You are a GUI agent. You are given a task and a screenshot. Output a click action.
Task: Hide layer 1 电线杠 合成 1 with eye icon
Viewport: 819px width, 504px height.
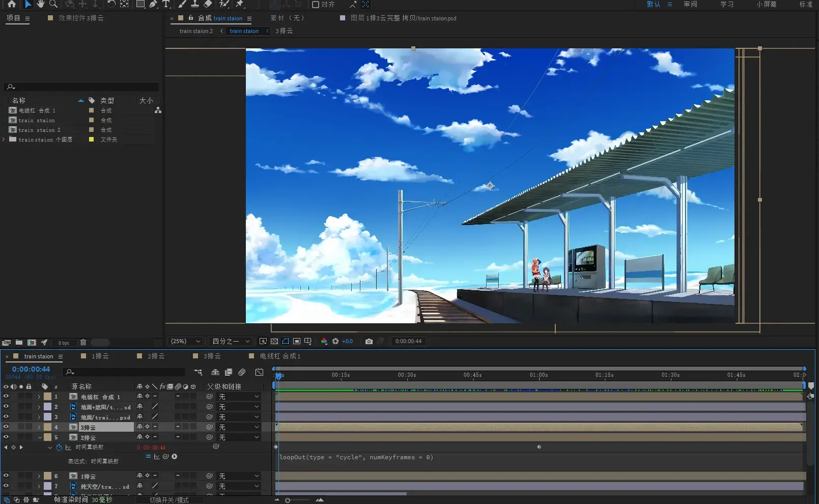tap(6, 397)
